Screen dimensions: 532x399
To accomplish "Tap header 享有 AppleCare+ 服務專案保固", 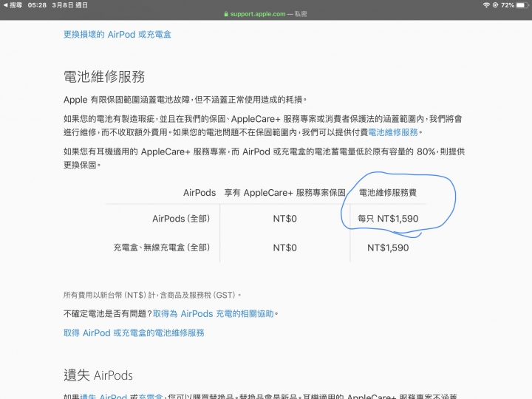I will 284,193.
